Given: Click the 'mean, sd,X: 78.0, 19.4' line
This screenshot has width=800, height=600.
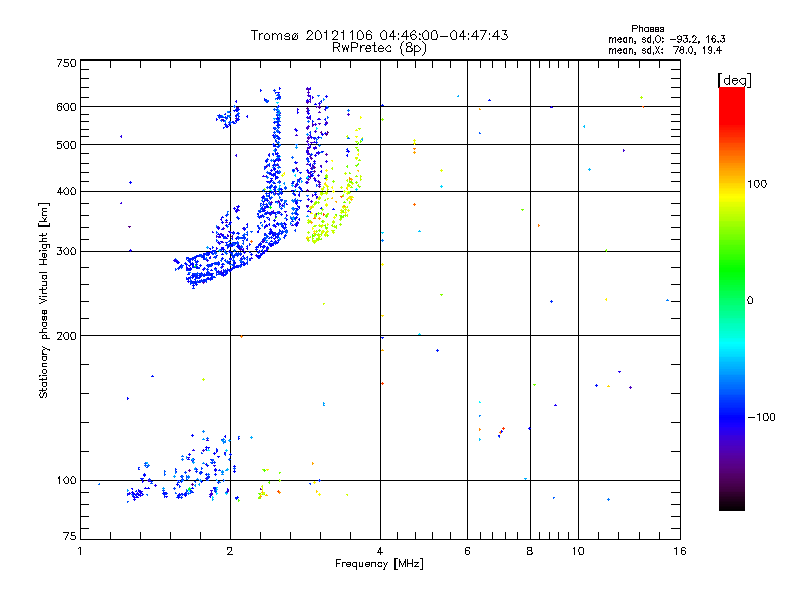Looking at the screenshot, I should 665,50.
